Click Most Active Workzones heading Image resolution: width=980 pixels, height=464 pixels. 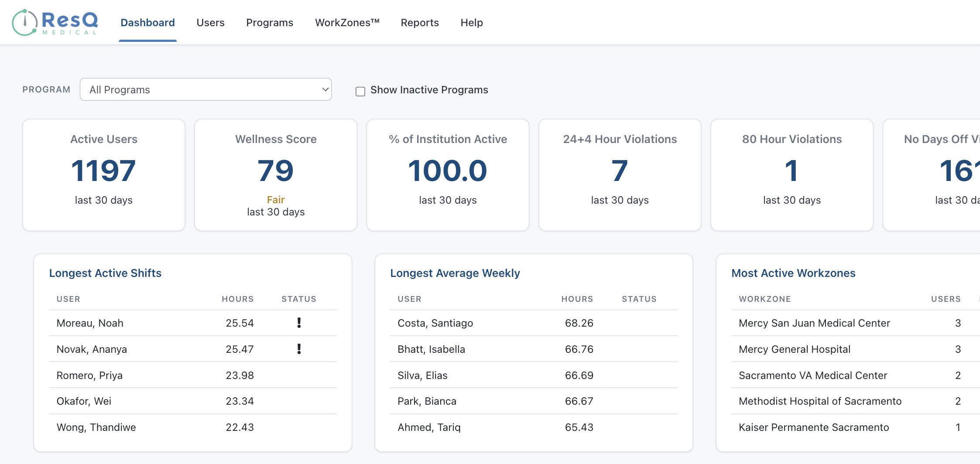(x=793, y=273)
